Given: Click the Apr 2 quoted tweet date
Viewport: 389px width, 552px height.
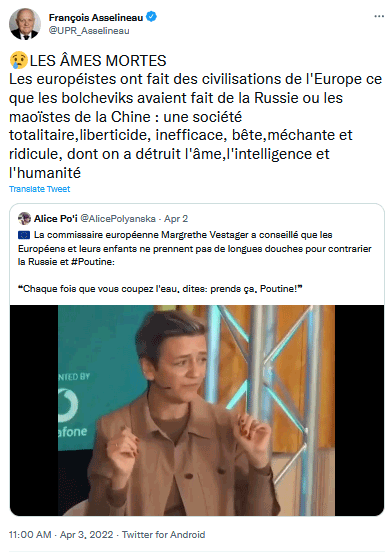Looking at the screenshot, I should [x=176, y=219].
